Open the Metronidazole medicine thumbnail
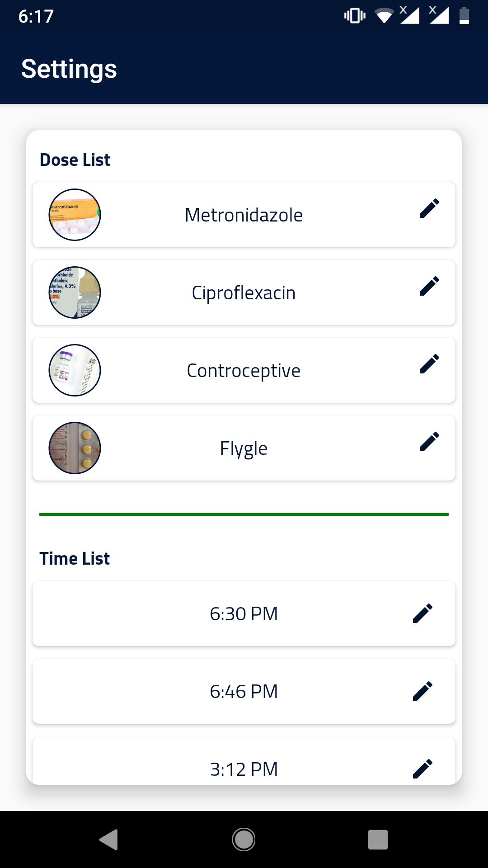 75,215
